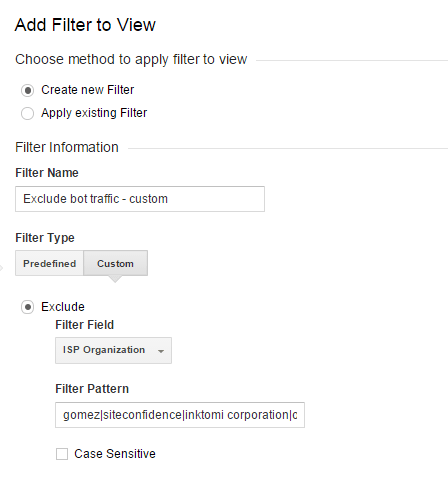448x478 pixels.
Task: Select the Create new Filter radio button
Action: [27, 90]
